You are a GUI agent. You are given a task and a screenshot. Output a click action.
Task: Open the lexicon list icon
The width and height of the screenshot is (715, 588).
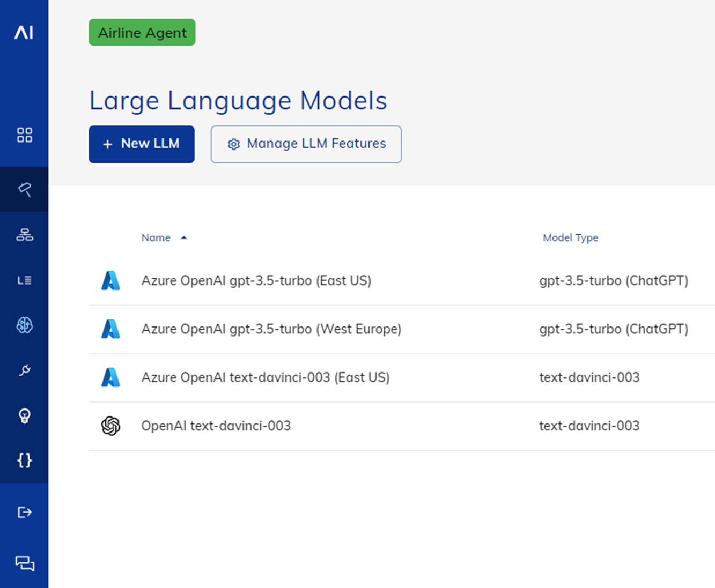click(x=24, y=280)
